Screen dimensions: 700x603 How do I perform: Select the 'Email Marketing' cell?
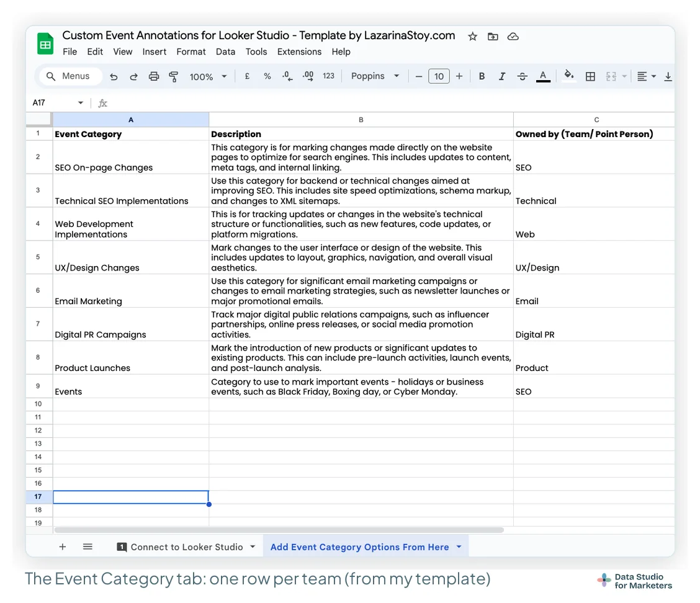tap(131, 291)
